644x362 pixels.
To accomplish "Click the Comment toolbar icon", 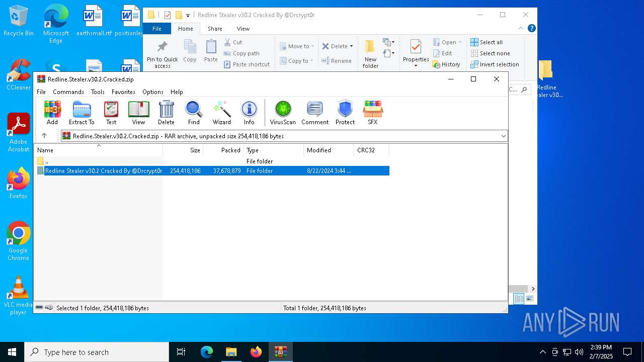I will click(315, 113).
